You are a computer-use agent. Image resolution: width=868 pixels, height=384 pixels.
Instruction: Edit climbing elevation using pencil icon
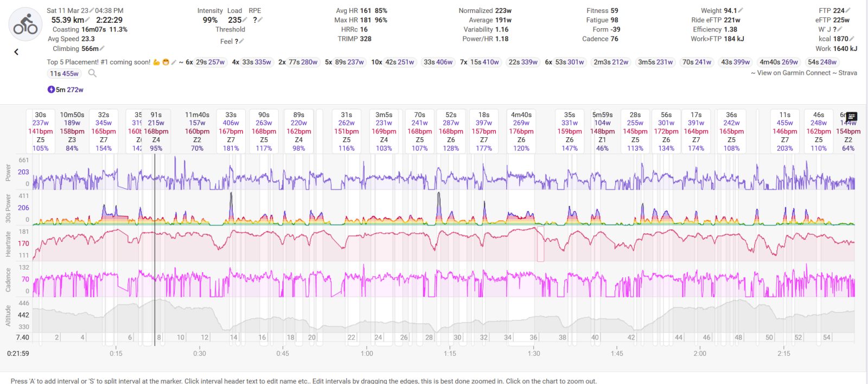click(102, 49)
